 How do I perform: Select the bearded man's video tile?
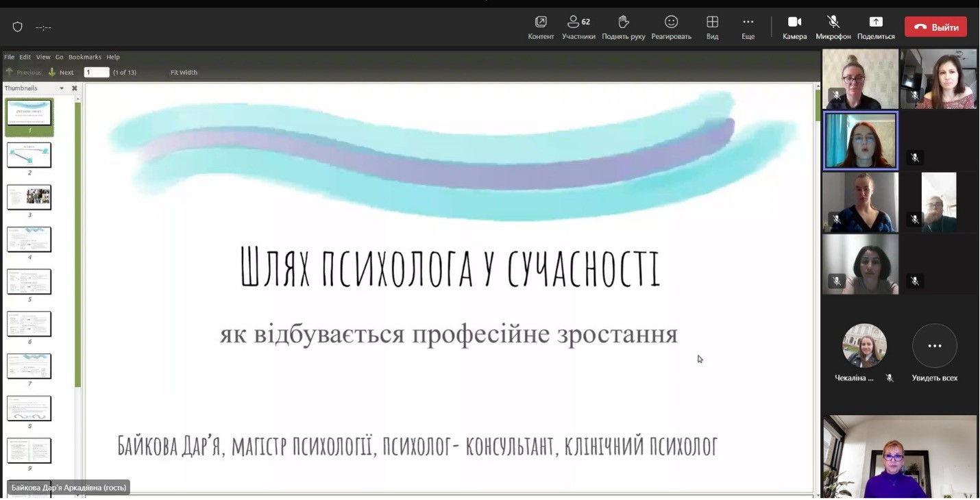[x=939, y=202]
